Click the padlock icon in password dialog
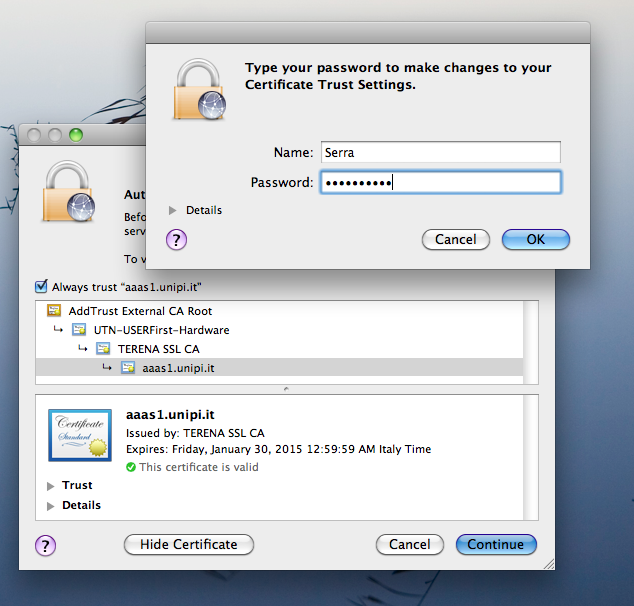The height and width of the screenshot is (606, 634). pyautogui.click(x=199, y=89)
